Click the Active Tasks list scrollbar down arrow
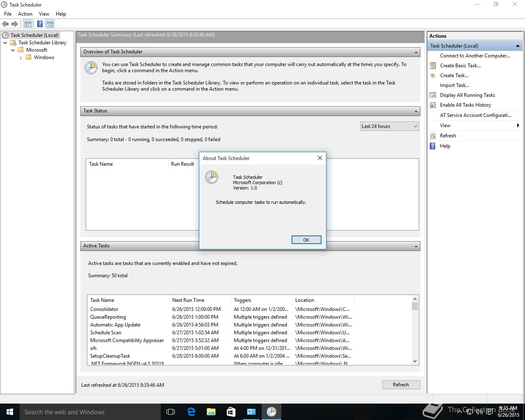525x420 pixels. (415, 361)
